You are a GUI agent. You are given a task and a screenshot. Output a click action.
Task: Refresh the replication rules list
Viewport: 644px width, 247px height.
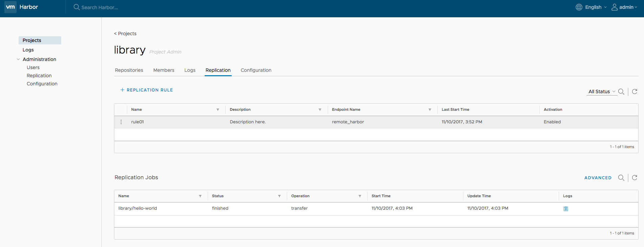[x=635, y=91]
